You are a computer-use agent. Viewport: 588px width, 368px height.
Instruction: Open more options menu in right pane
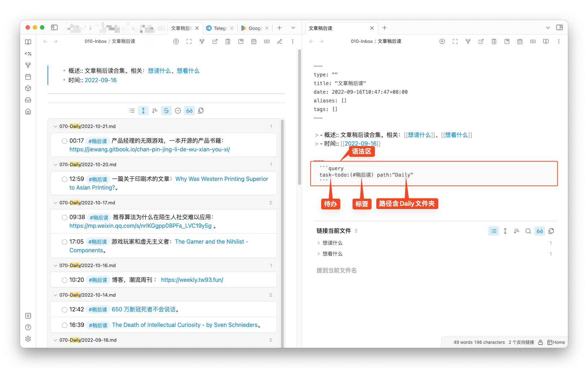pos(559,41)
